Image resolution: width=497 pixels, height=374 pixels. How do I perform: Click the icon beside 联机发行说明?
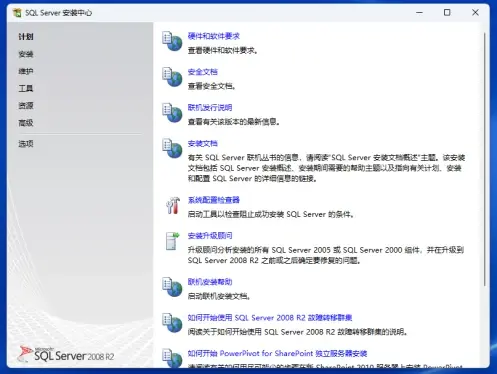click(x=172, y=113)
